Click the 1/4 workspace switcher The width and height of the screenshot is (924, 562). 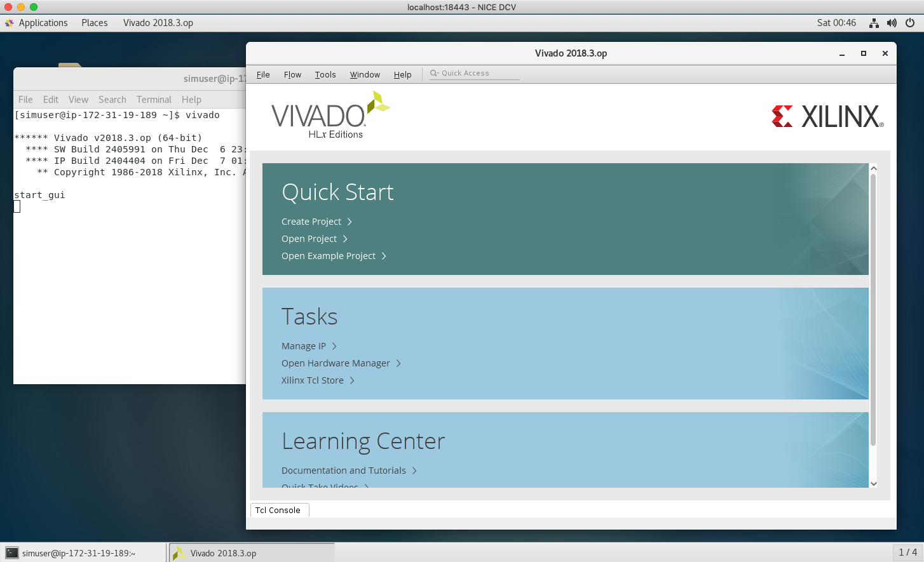(908, 552)
